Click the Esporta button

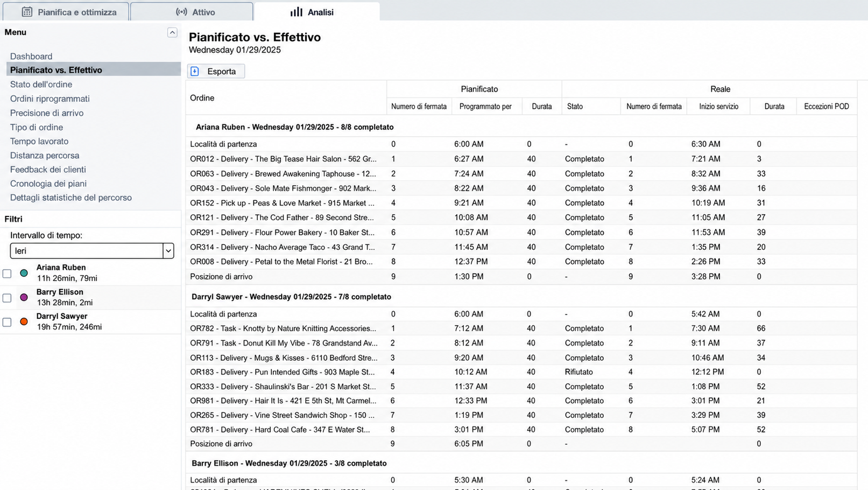216,71
